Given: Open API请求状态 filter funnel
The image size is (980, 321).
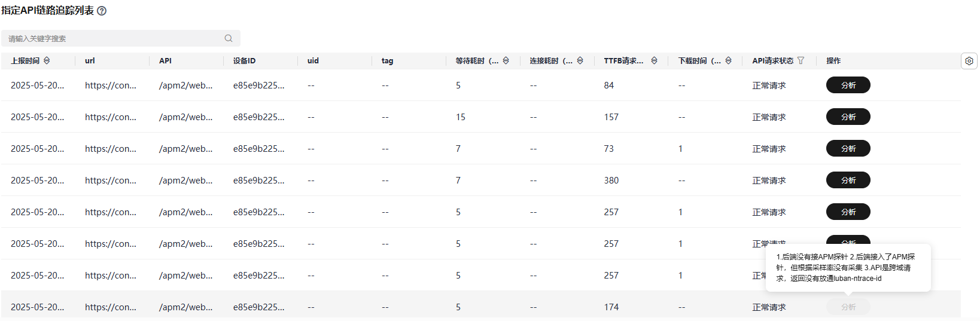Looking at the screenshot, I should (x=801, y=60).
